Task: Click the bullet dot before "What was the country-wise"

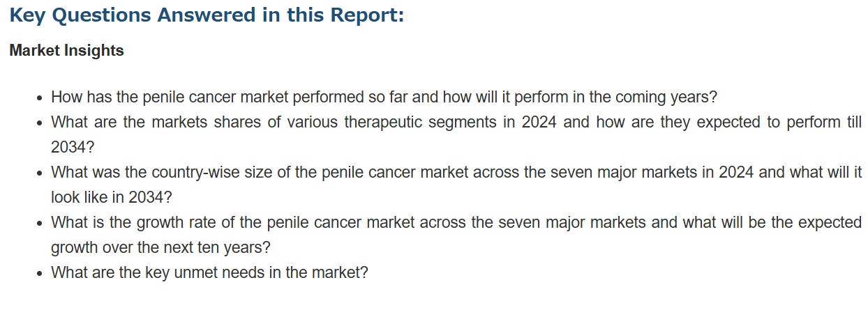Action: (x=40, y=173)
